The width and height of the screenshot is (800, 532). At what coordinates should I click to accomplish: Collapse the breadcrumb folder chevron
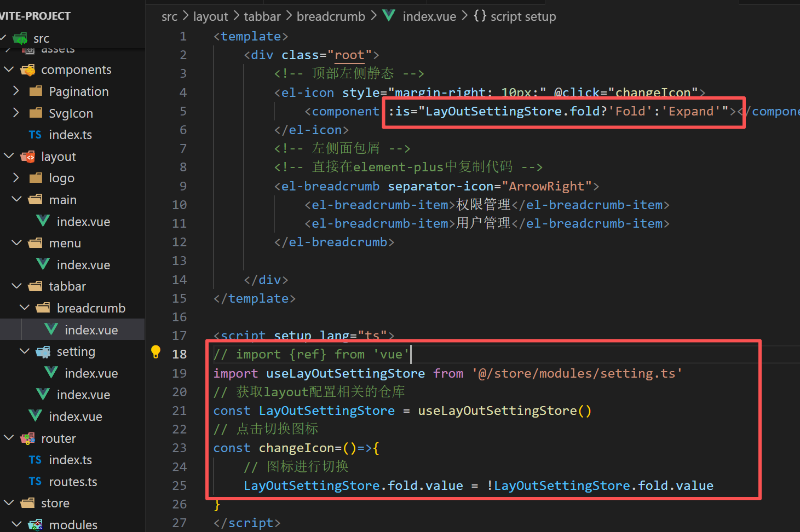24,308
